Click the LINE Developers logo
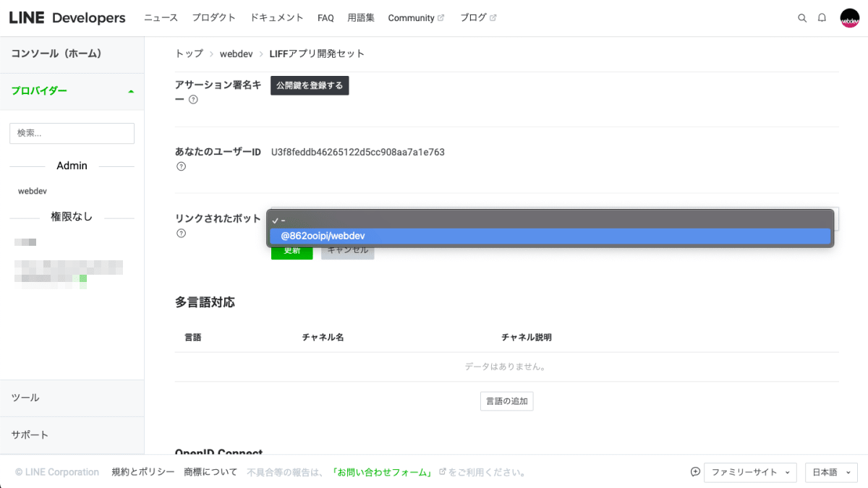This screenshot has width=868, height=488. (67, 18)
